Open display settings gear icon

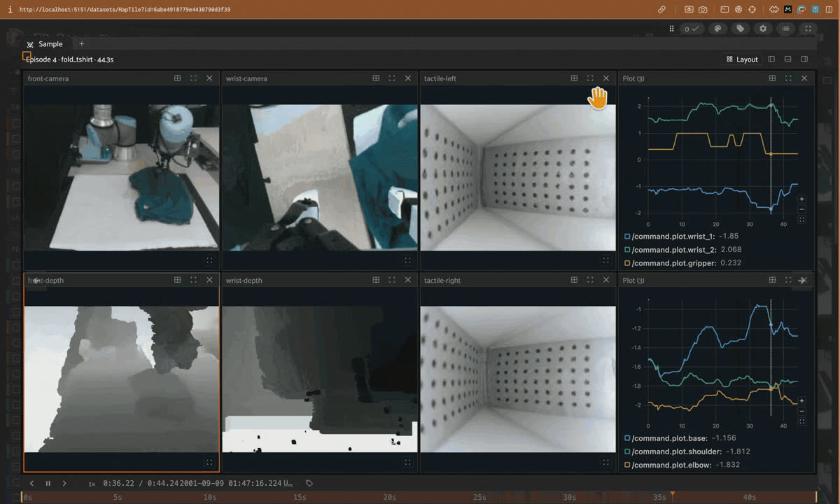[x=763, y=29]
